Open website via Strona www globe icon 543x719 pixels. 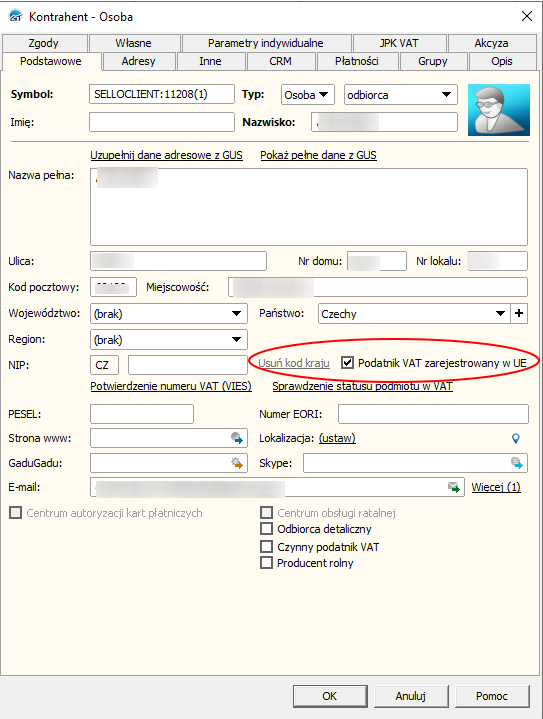237,438
